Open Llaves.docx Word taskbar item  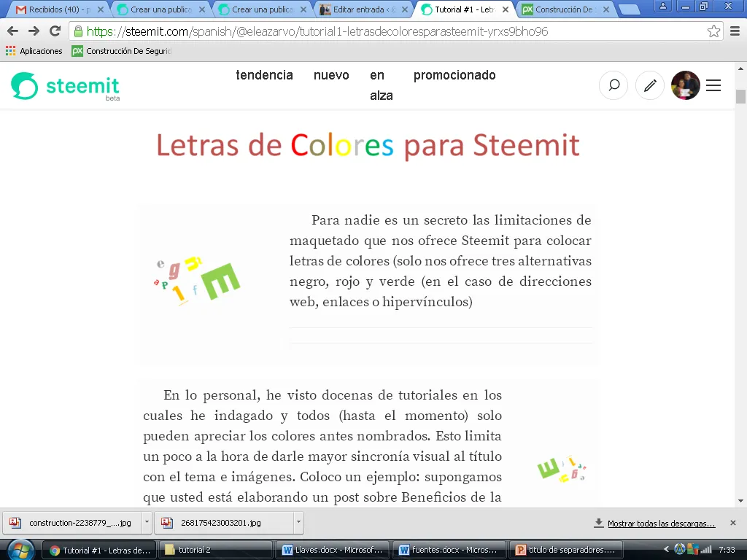pyautogui.click(x=332, y=551)
